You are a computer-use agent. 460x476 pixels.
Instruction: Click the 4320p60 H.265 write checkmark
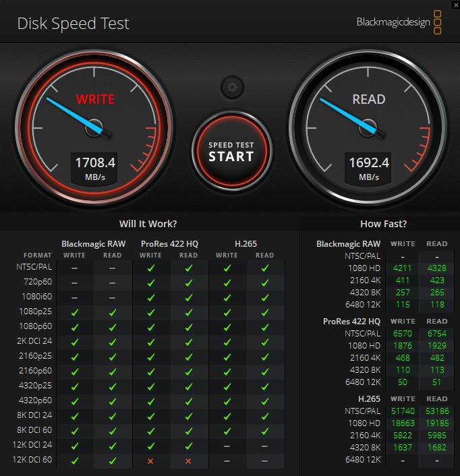coord(227,401)
